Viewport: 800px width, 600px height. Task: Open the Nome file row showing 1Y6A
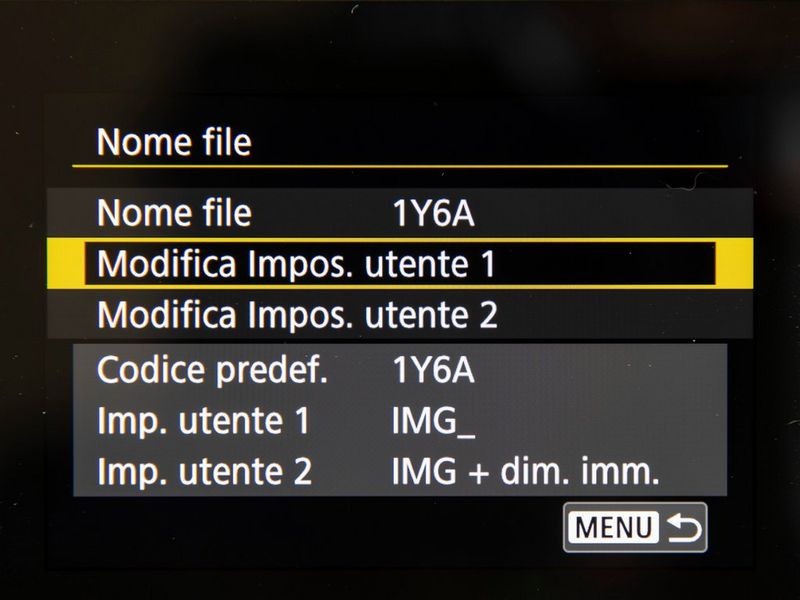coord(400,212)
